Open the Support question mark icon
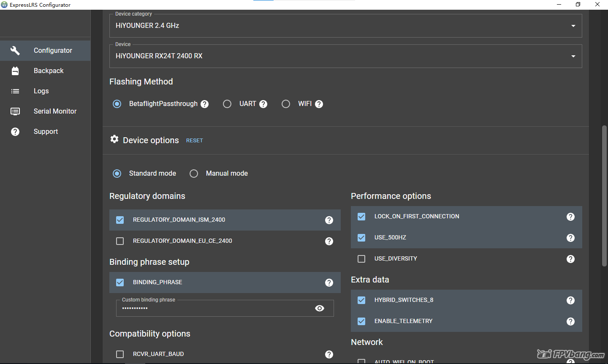608x364 pixels. pos(15,132)
